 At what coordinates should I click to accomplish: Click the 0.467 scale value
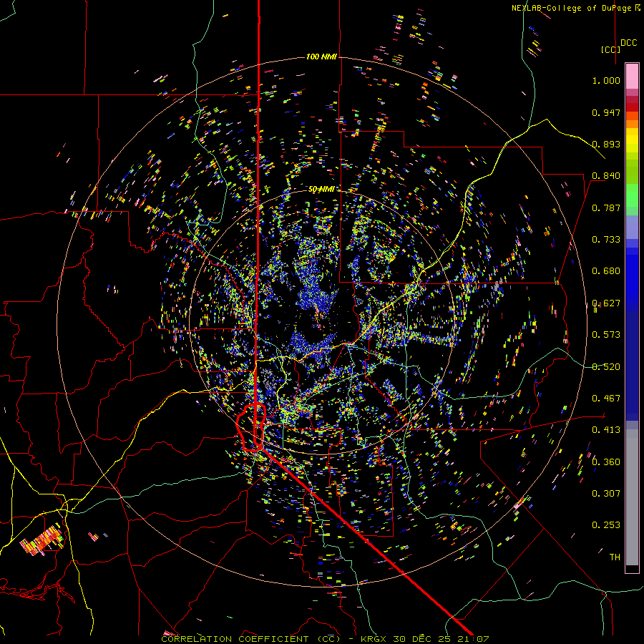(606, 398)
